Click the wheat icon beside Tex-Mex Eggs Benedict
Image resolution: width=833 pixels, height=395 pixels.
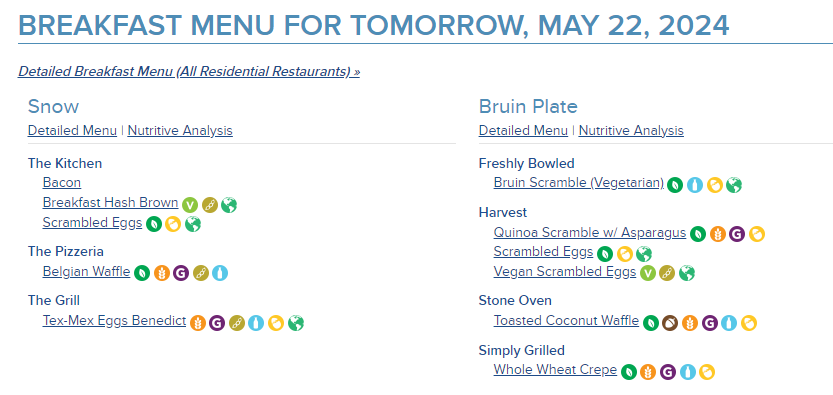[x=198, y=323]
